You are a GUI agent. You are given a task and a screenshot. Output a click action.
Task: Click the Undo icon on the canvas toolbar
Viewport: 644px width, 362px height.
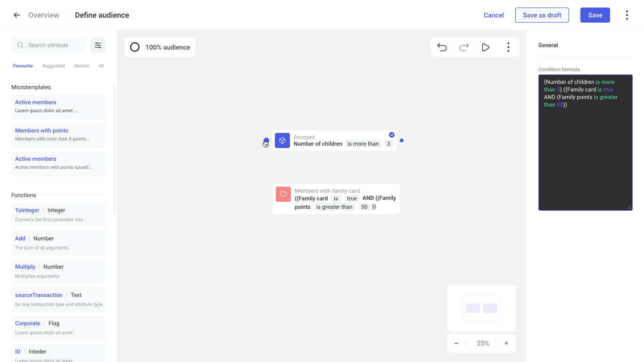(442, 47)
